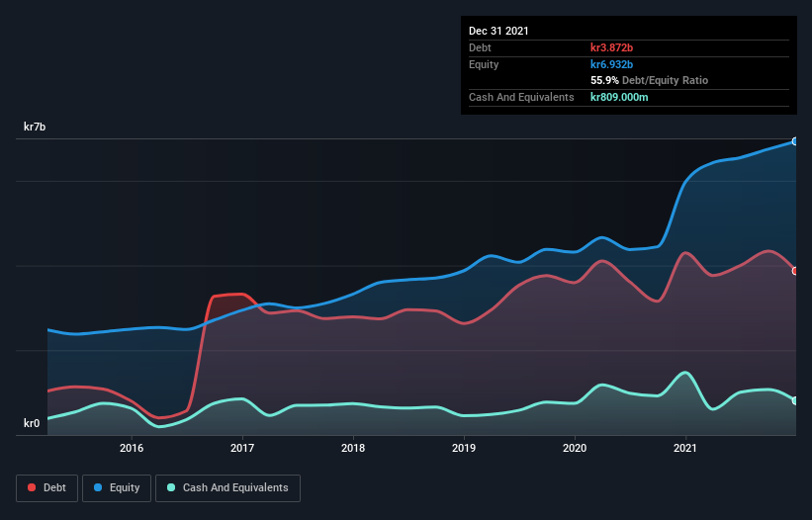Click the kr7b y-axis label
The width and height of the screenshot is (812, 520).
coord(35,127)
